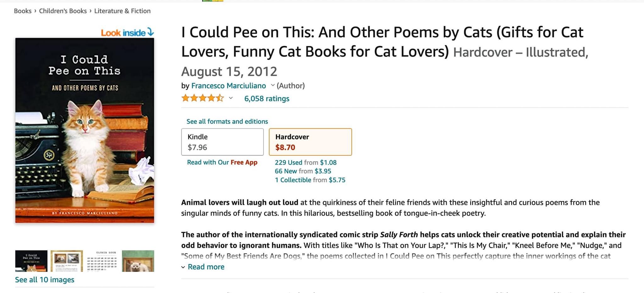
Task: Select the Hardcover format option
Action: click(x=310, y=142)
